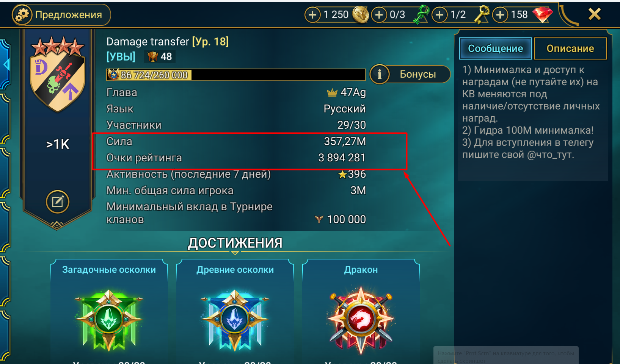
Task: Open the Бонусы info button
Action: click(410, 74)
